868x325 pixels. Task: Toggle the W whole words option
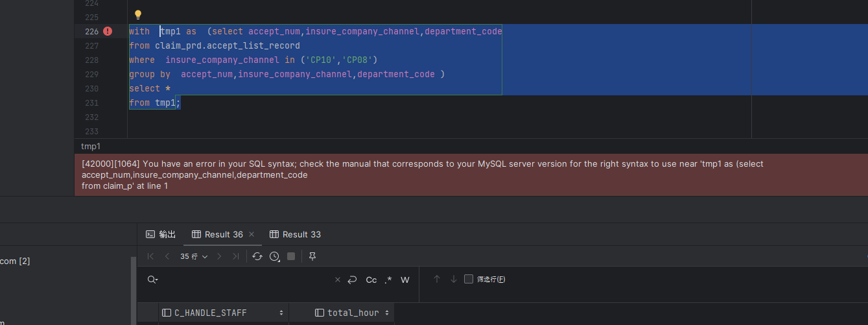[405, 280]
